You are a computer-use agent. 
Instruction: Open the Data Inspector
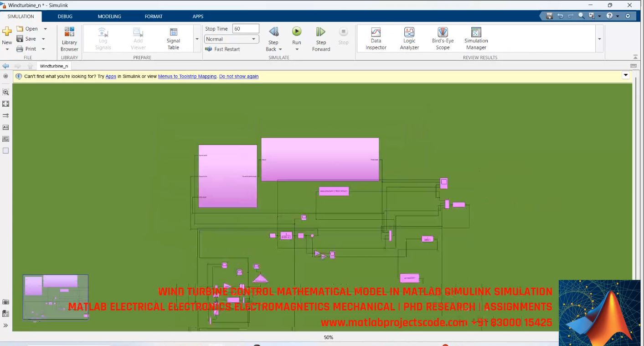375,39
